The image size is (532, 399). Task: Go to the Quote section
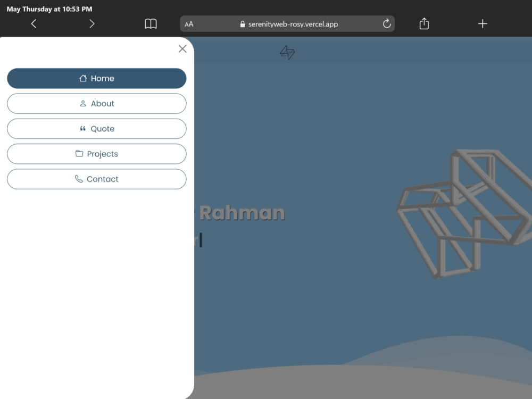97,129
